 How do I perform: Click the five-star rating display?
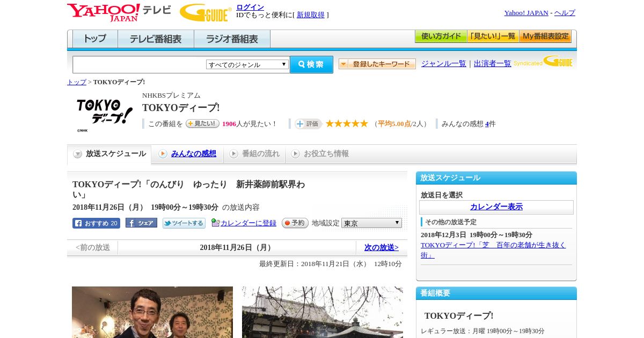coord(347,123)
